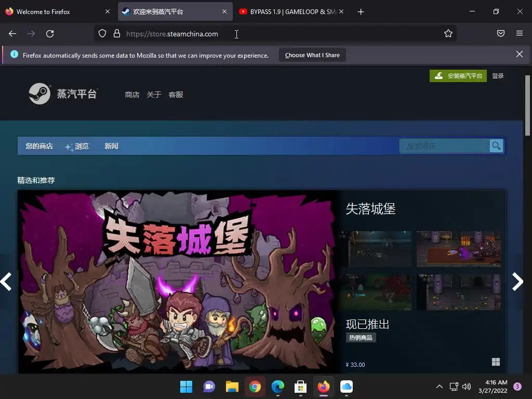Open the 您的商店 store menu

(39, 146)
